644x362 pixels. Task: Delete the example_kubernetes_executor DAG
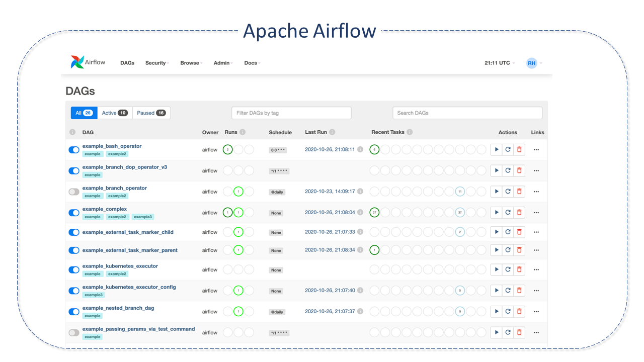[519, 269]
